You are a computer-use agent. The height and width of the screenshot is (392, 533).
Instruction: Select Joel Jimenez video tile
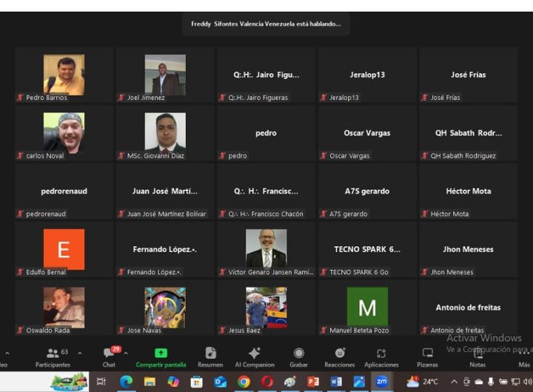tap(165, 75)
